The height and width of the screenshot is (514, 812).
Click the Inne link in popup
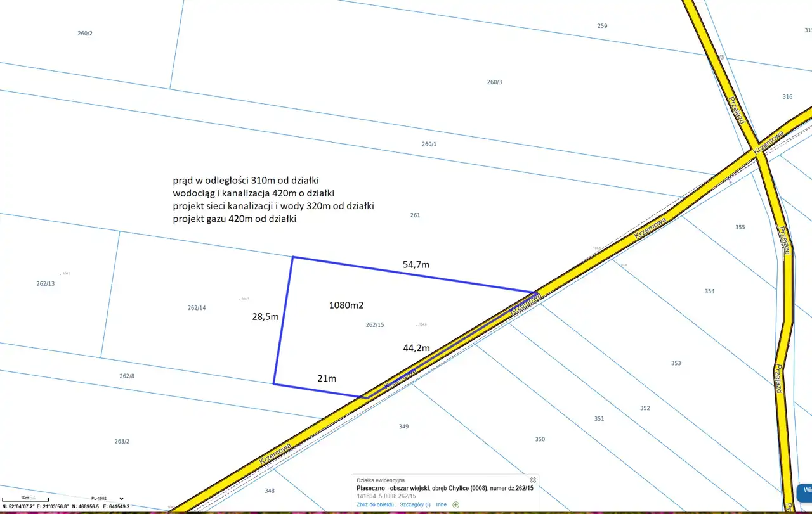point(442,504)
